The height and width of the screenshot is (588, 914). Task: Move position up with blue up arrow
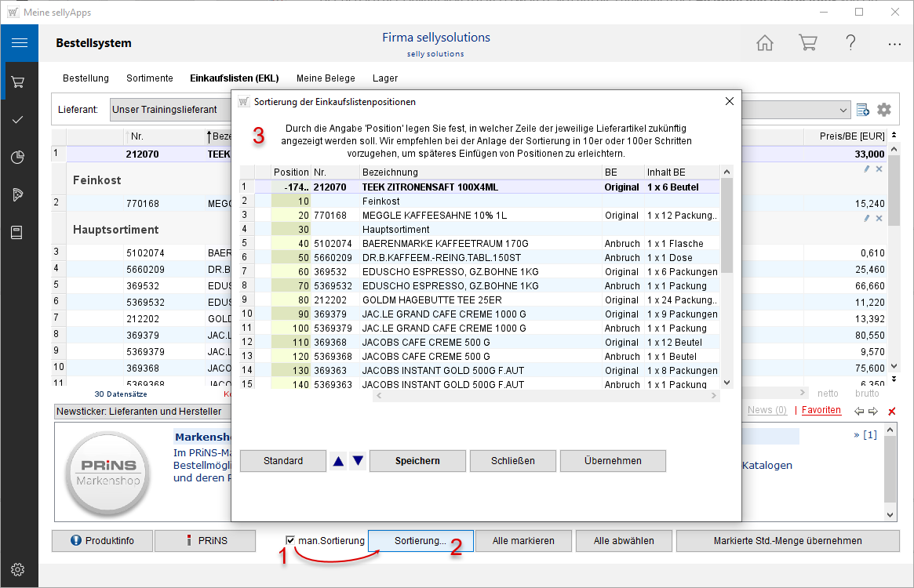click(x=338, y=461)
